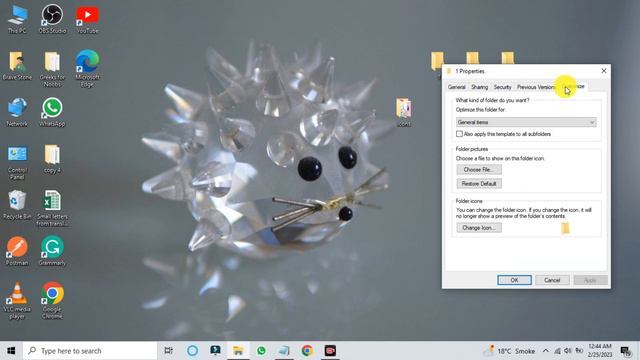640x360 pixels.
Task: Select the Small letters Excel file
Action: coord(52,208)
